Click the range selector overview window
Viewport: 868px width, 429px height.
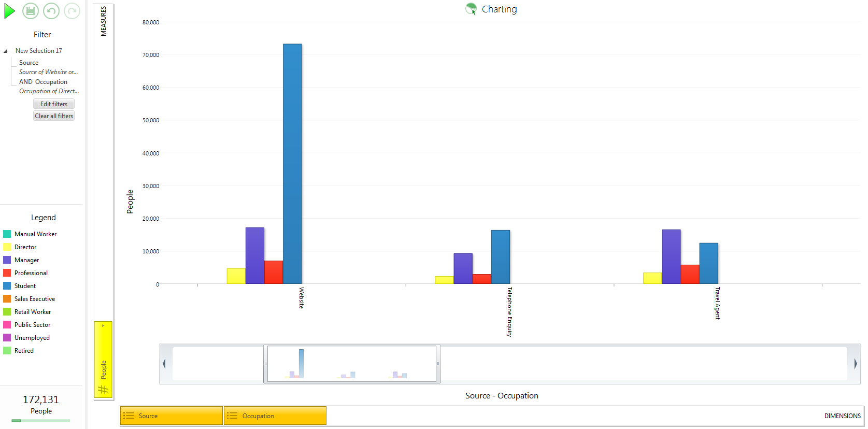(x=352, y=364)
